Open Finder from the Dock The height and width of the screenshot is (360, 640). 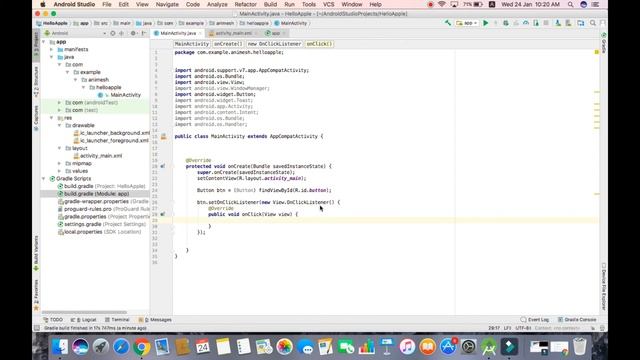(x=60, y=347)
